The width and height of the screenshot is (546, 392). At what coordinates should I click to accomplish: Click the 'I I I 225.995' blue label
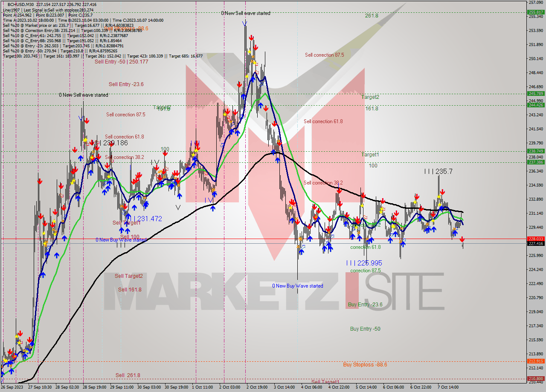[364, 263]
